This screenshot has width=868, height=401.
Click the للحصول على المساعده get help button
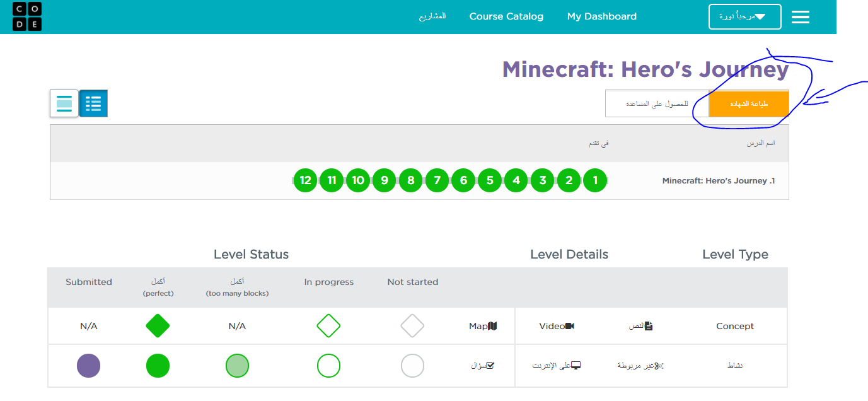point(657,103)
